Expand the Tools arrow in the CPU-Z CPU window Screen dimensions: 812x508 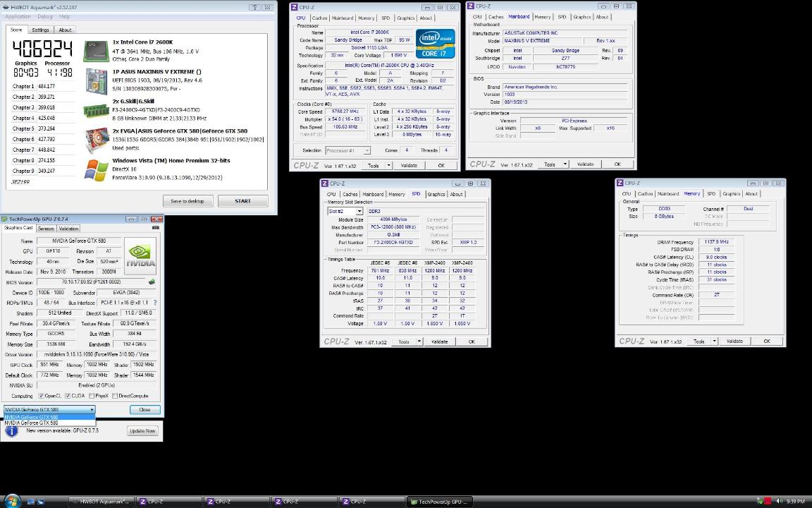[388, 165]
